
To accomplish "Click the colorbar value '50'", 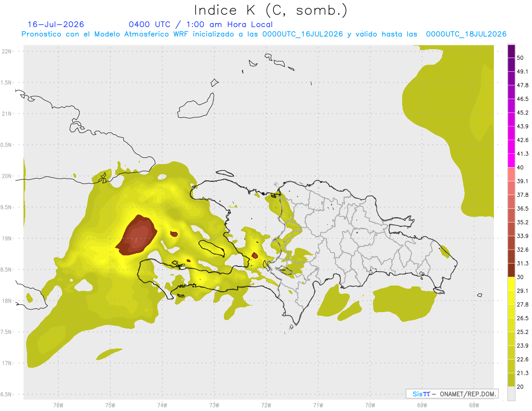I will point(521,58).
